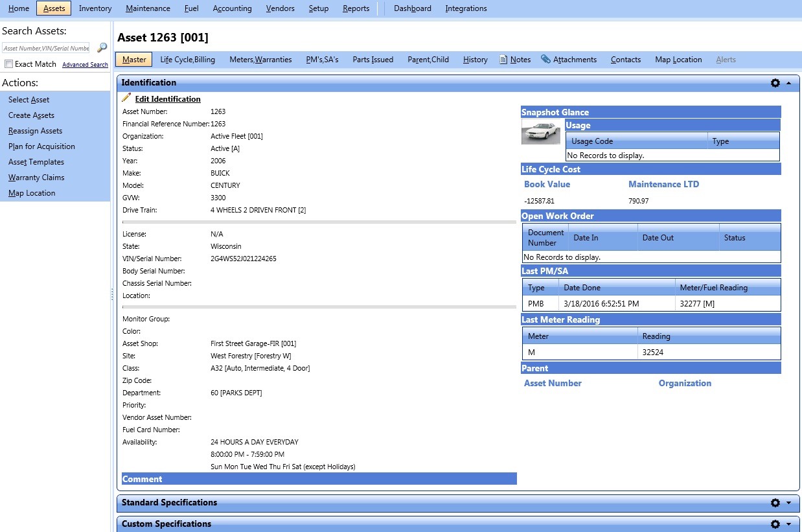Open the PM's,SA's tab
Image resolution: width=802 pixels, height=532 pixels.
(x=323, y=60)
